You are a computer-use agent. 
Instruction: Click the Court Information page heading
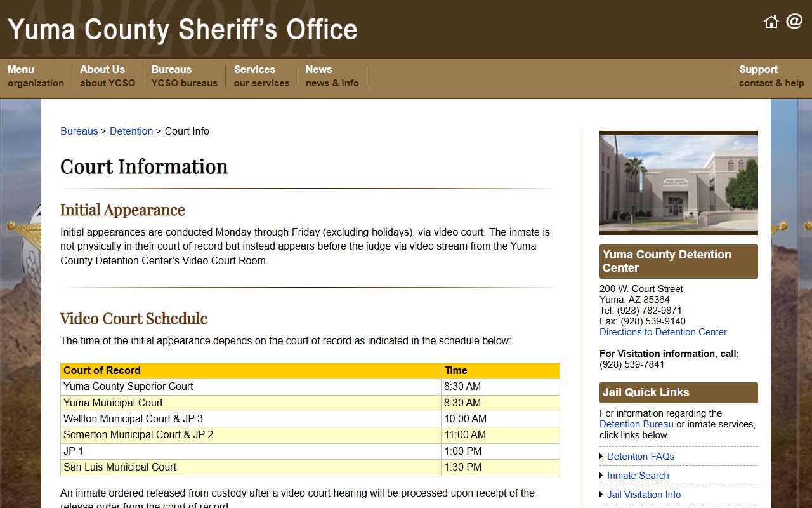pos(144,166)
